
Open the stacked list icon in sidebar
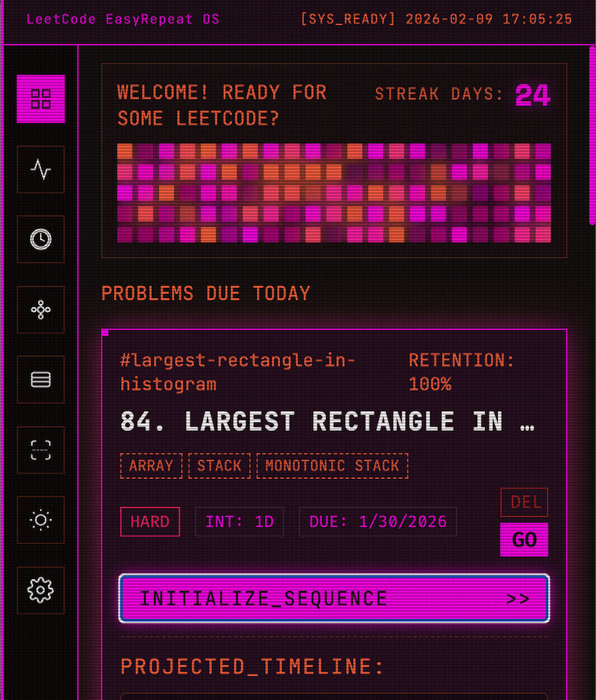coord(41,379)
